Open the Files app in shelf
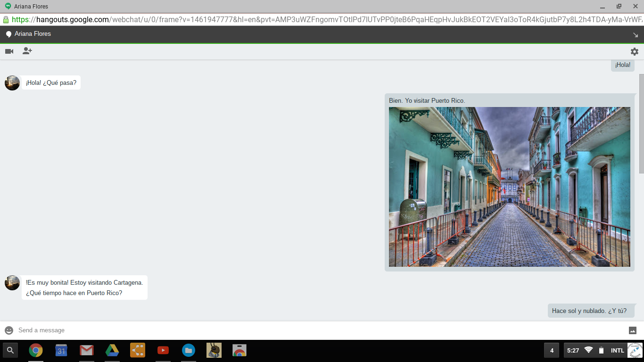 [x=189, y=350]
